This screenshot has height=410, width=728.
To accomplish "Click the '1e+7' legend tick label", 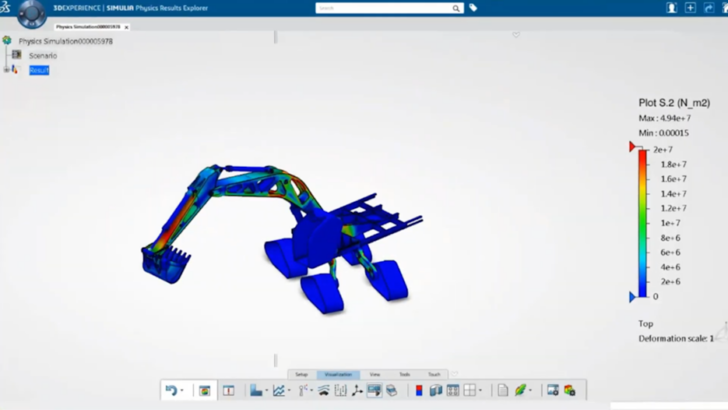I will (670, 223).
